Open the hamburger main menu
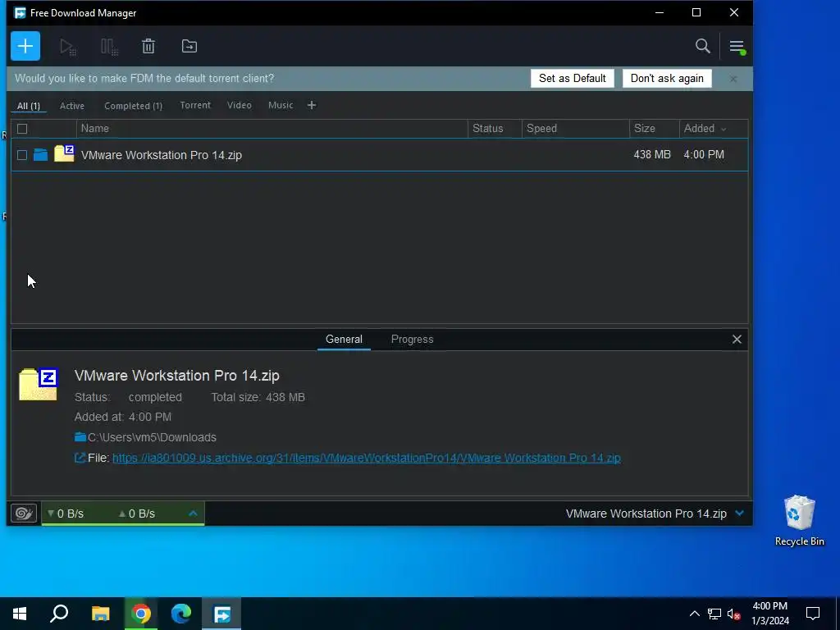This screenshot has width=840, height=630. click(737, 47)
